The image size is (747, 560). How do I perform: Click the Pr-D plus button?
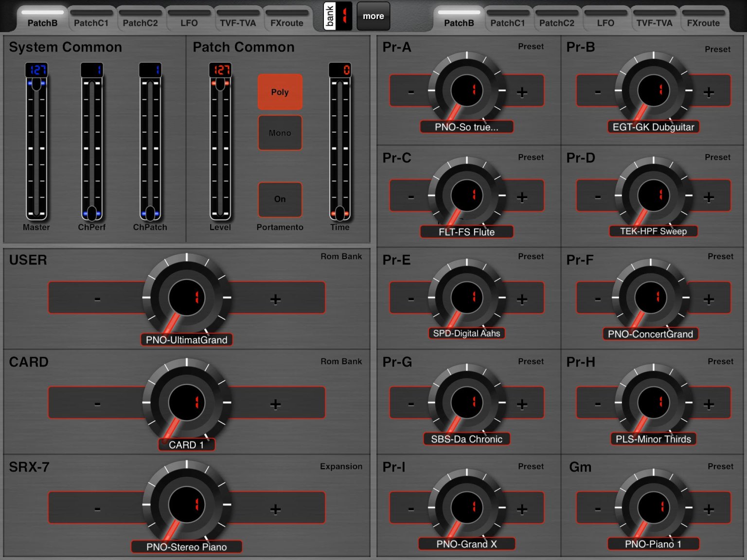point(709,197)
